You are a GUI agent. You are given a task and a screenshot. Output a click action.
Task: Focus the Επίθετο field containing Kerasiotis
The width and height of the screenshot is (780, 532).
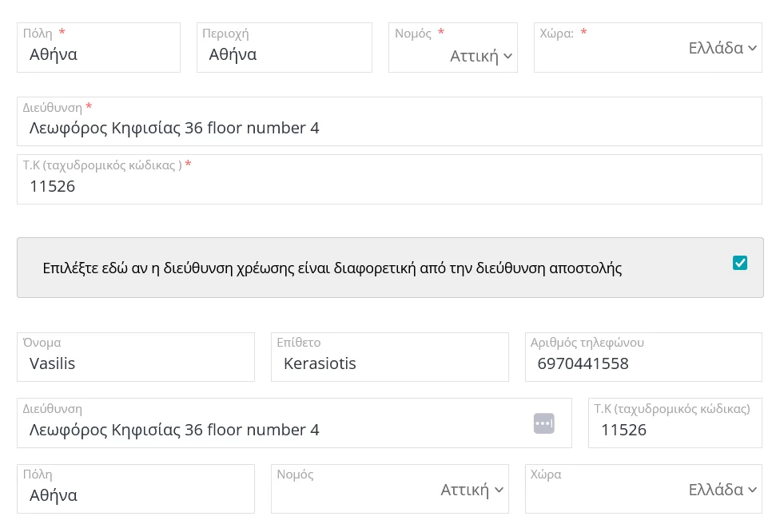(x=389, y=363)
